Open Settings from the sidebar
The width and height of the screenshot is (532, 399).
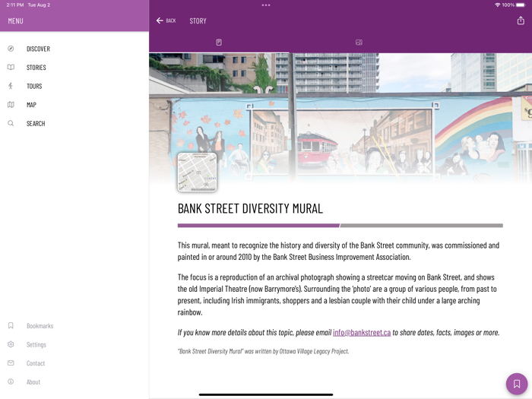(x=36, y=344)
